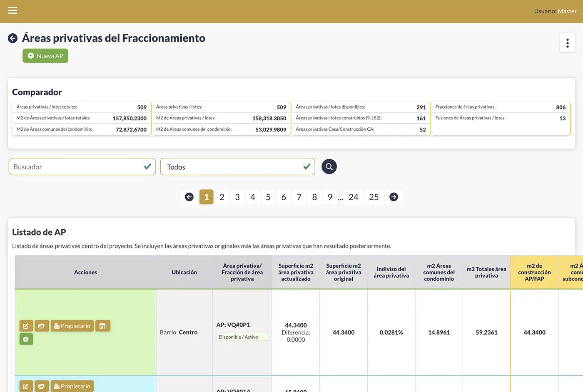
Task: Click the Ubicación column header
Action: click(x=184, y=272)
